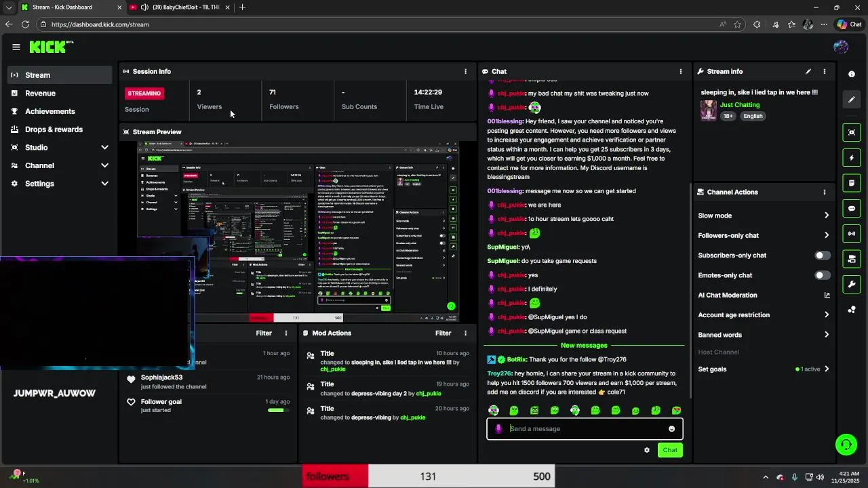Click the three-dots cluster icon in right toolbar
Viewport: 868px width, 488px height.
(x=852, y=310)
